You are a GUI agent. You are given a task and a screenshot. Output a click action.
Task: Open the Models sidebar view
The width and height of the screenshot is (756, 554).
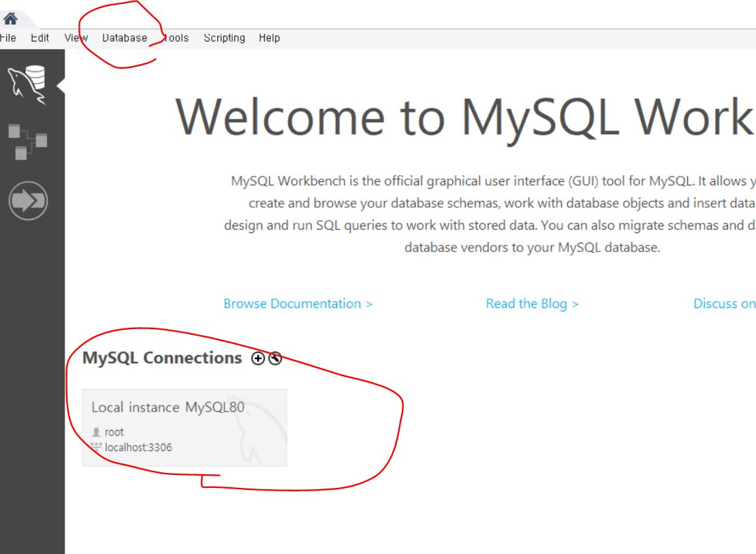(x=27, y=142)
